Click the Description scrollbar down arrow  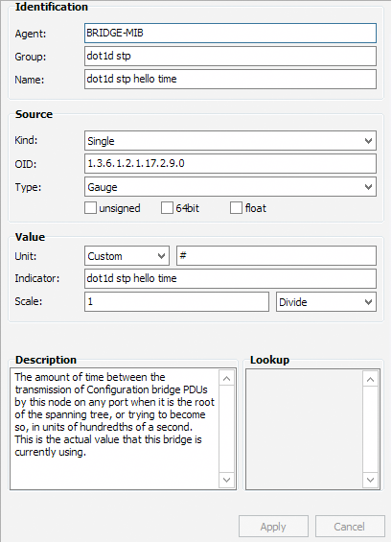[226, 480]
